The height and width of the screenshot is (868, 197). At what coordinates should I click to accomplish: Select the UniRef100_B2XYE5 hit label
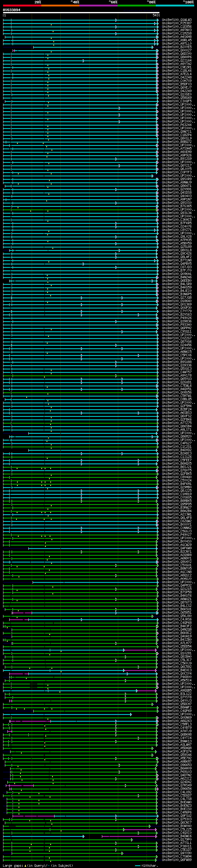click(x=176, y=47)
